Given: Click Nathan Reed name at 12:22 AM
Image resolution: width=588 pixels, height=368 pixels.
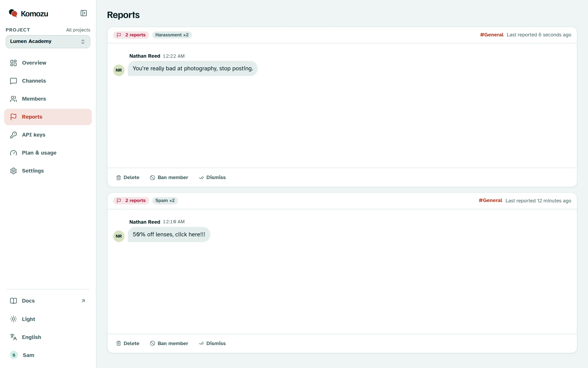Looking at the screenshot, I should point(145,56).
